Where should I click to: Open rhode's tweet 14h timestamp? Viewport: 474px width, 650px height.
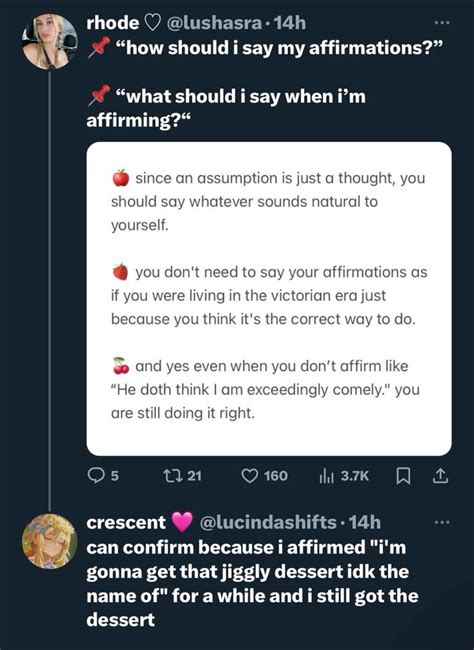point(290,23)
